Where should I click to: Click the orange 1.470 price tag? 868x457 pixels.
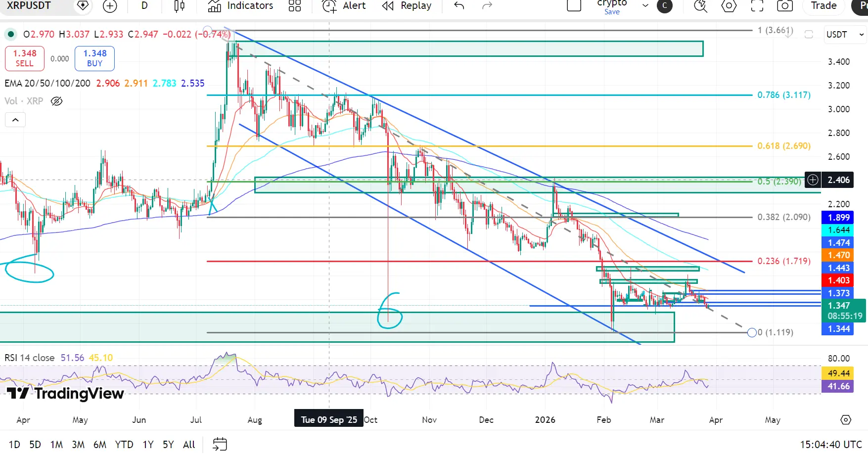pos(837,255)
